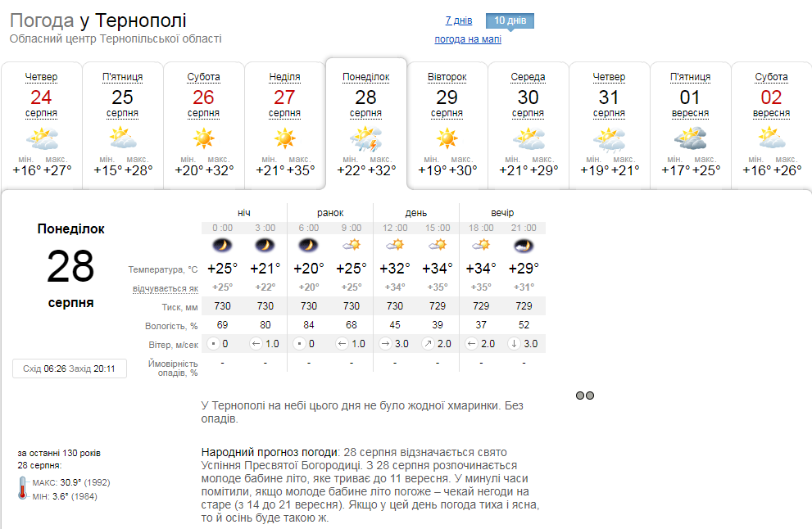Click the moon icon at 0:00
The width and height of the screenshot is (812, 529).
point(222,245)
